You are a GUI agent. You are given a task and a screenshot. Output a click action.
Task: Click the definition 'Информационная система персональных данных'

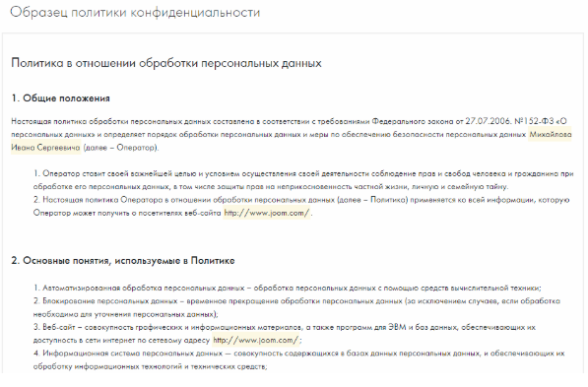point(298,359)
